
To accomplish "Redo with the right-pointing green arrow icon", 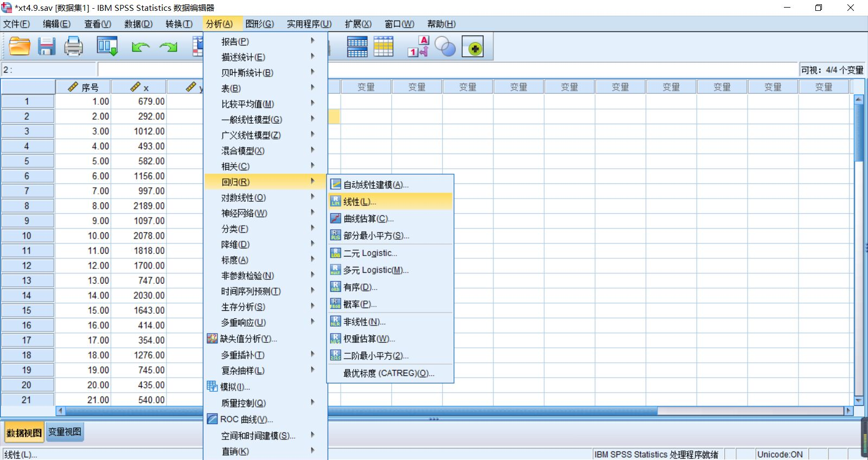I will (x=168, y=47).
